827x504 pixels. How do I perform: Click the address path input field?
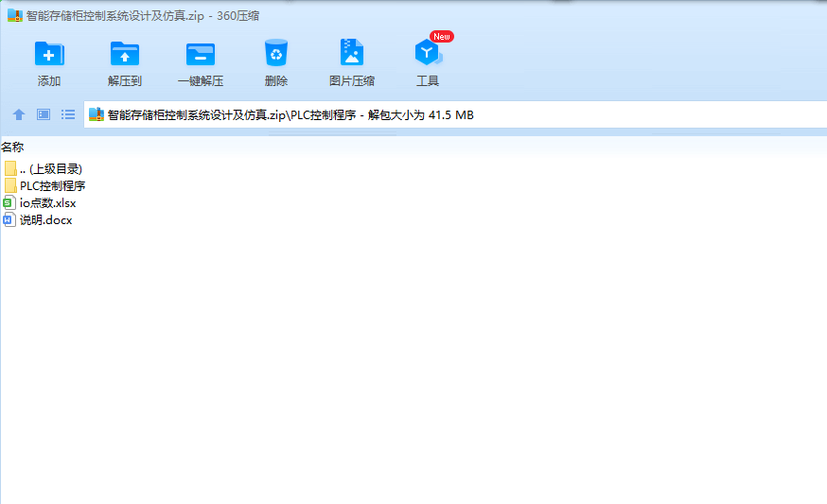point(455,114)
